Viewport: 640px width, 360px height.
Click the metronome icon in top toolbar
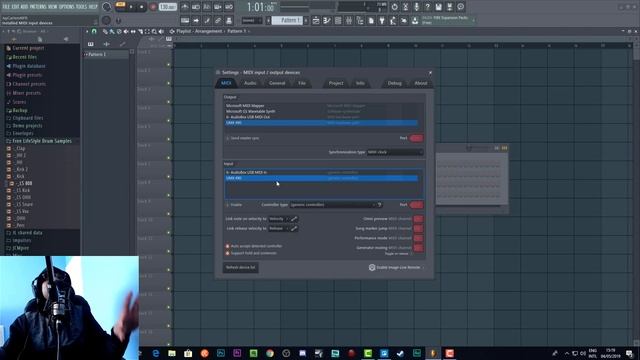click(x=185, y=7)
